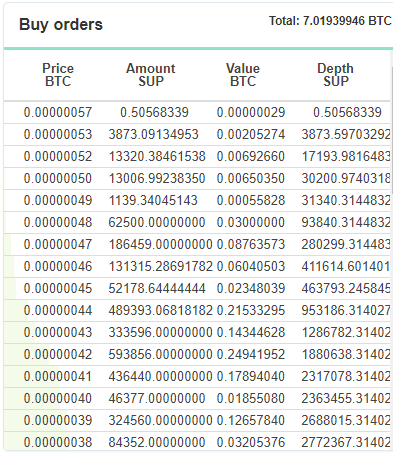
Task: Select the 0.00000057 price cell
Action: (x=58, y=112)
